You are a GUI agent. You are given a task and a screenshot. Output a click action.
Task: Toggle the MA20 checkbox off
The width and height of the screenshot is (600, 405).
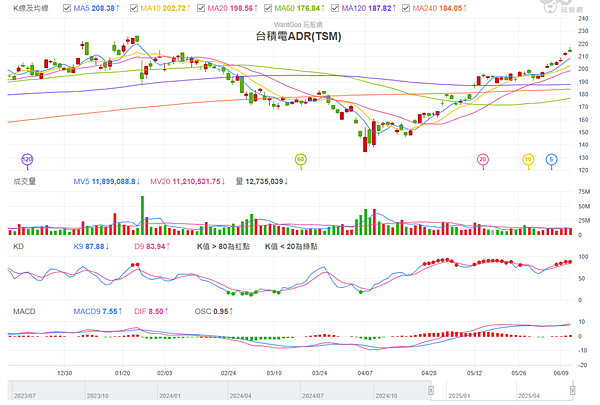(201, 8)
